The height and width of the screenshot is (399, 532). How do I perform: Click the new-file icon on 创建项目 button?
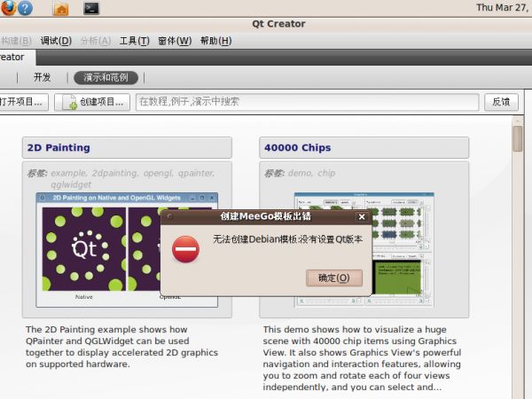[x=70, y=103]
